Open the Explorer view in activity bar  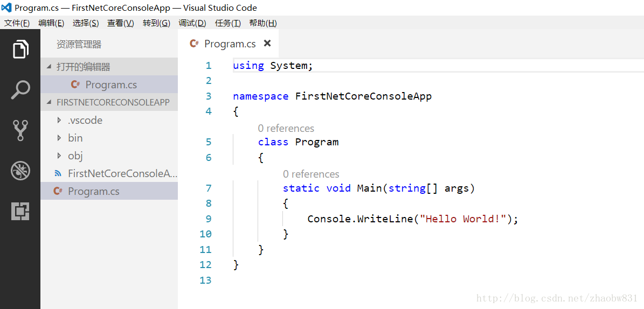20,49
